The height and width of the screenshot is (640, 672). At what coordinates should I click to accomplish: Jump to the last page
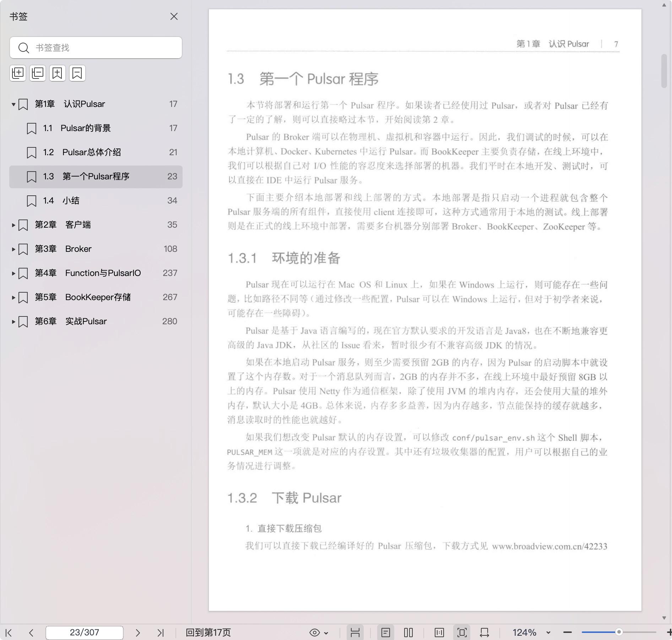pos(161,633)
